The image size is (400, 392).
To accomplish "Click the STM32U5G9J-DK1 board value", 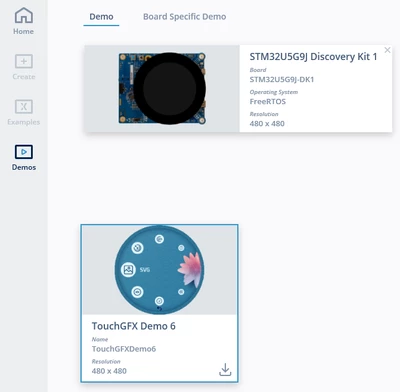I will 282,80.
